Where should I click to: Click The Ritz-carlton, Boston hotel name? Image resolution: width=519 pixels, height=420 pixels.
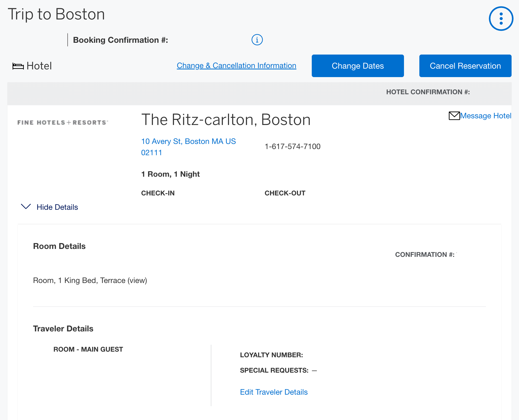pos(226,120)
